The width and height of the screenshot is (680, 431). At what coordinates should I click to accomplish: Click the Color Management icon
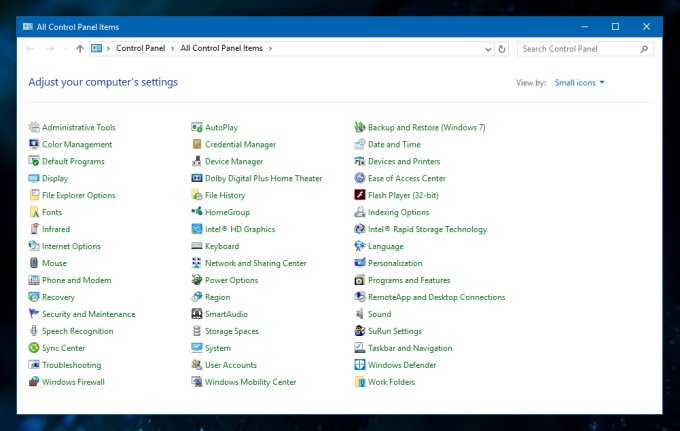[x=34, y=144]
